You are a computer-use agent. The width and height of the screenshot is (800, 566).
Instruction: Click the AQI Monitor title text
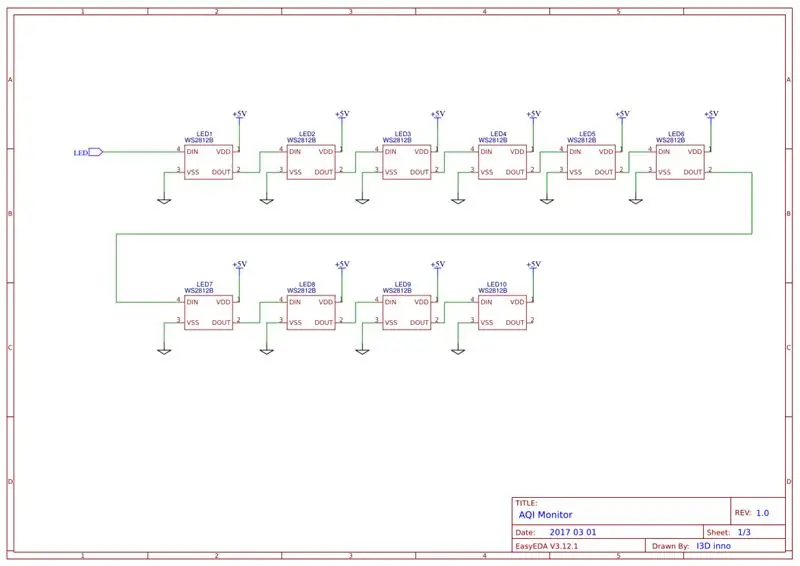coord(545,514)
